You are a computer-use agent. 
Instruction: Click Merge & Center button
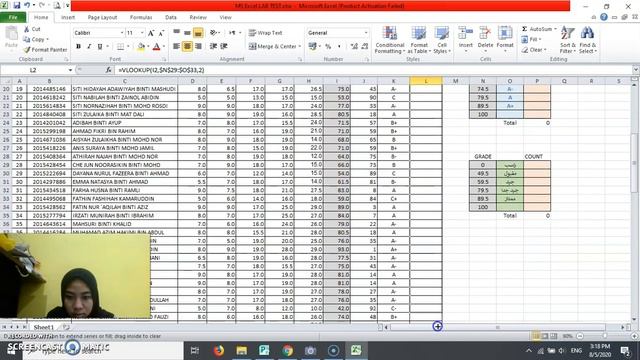273,47
